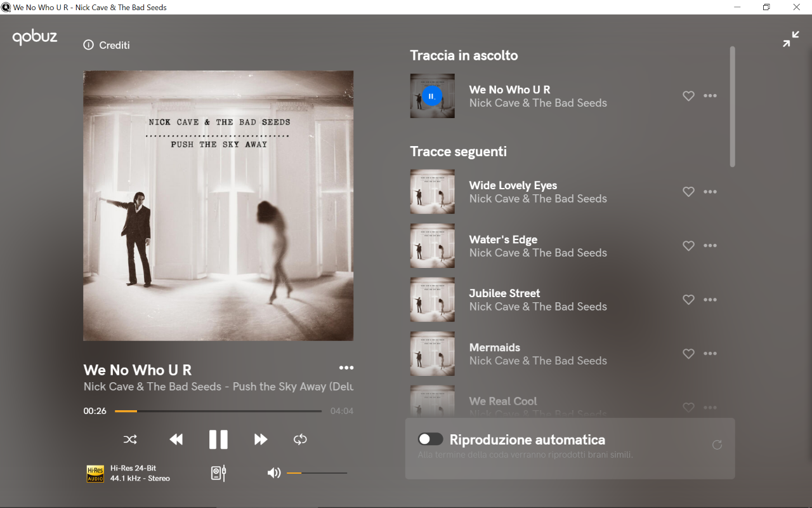Open artist link under Wide Lovely Eyes
Image resolution: width=812 pixels, height=508 pixels.
pos(538,199)
